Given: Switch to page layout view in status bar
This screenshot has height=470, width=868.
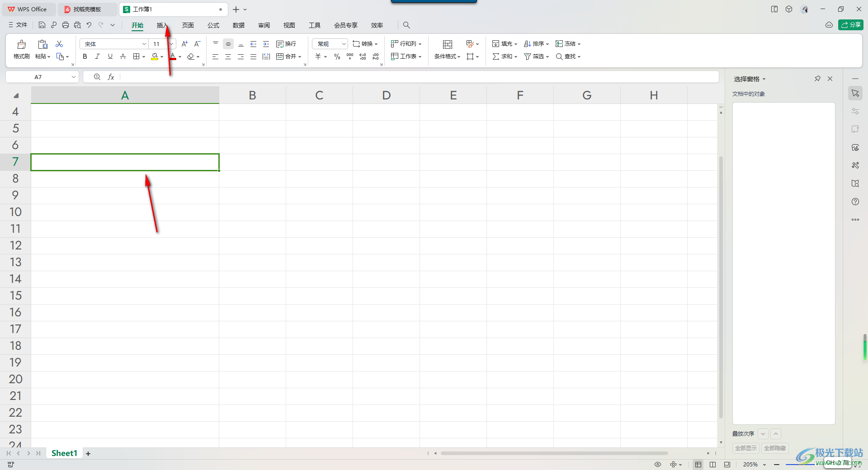Looking at the screenshot, I should (713, 464).
